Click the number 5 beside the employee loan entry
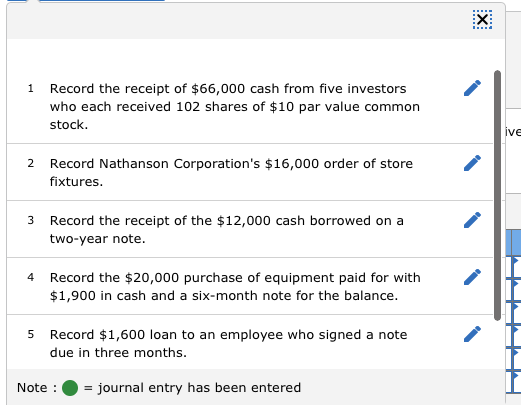Screen dimensions: 521x405 (31, 334)
